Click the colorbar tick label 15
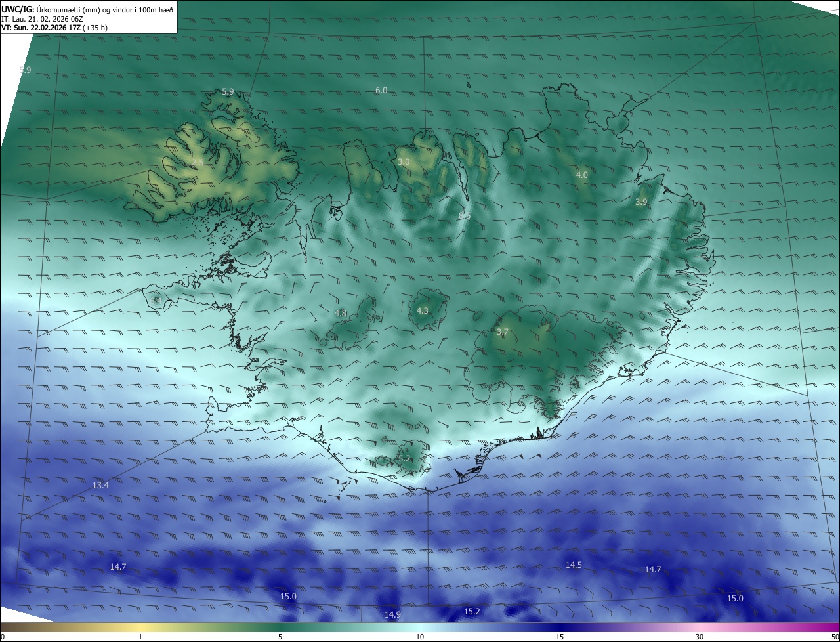 560,637
